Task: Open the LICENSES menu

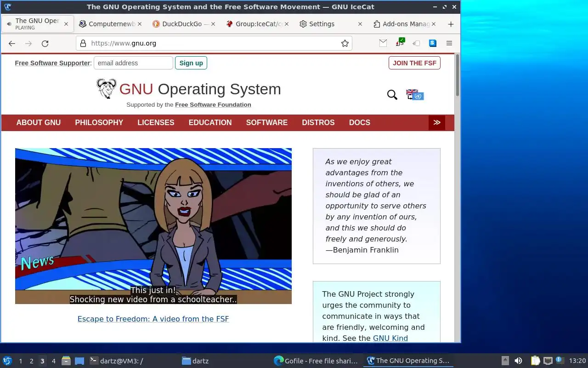Action: [x=156, y=122]
